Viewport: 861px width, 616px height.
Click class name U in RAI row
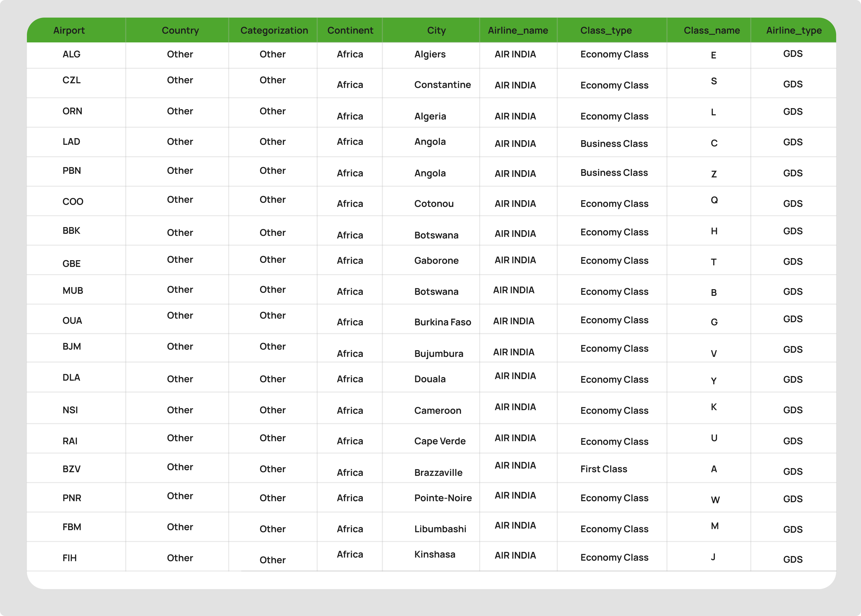click(x=714, y=438)
